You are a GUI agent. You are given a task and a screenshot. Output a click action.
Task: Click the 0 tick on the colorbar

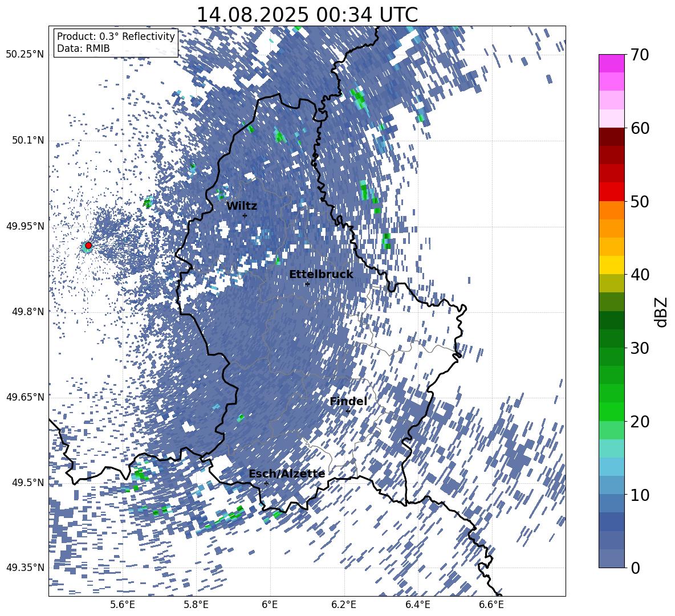click(635, 568)
